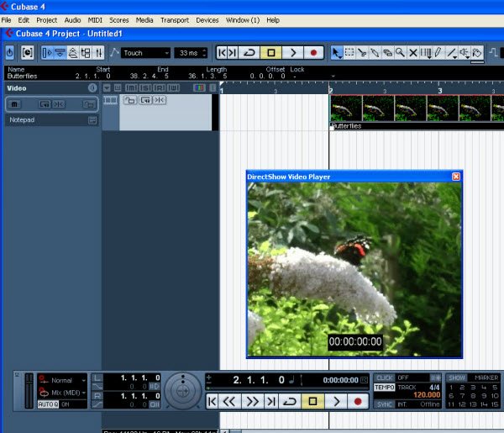Select the Erase tool
Viewport: 504px width, 433px height.
coord(388,52)
